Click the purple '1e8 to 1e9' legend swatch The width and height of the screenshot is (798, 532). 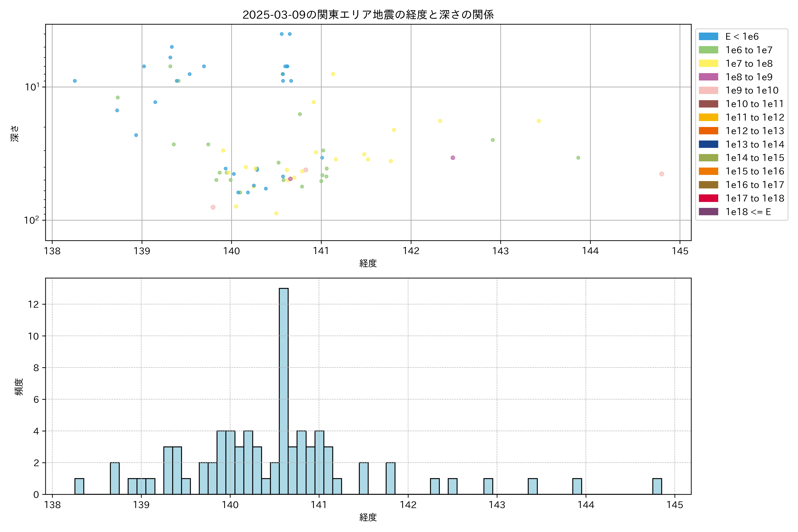(708, 77)
